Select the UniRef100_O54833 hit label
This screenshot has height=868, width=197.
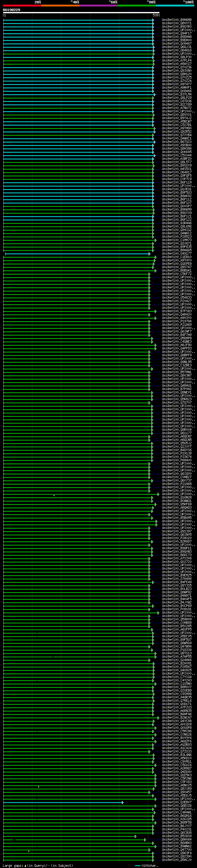tap(177, 297)
